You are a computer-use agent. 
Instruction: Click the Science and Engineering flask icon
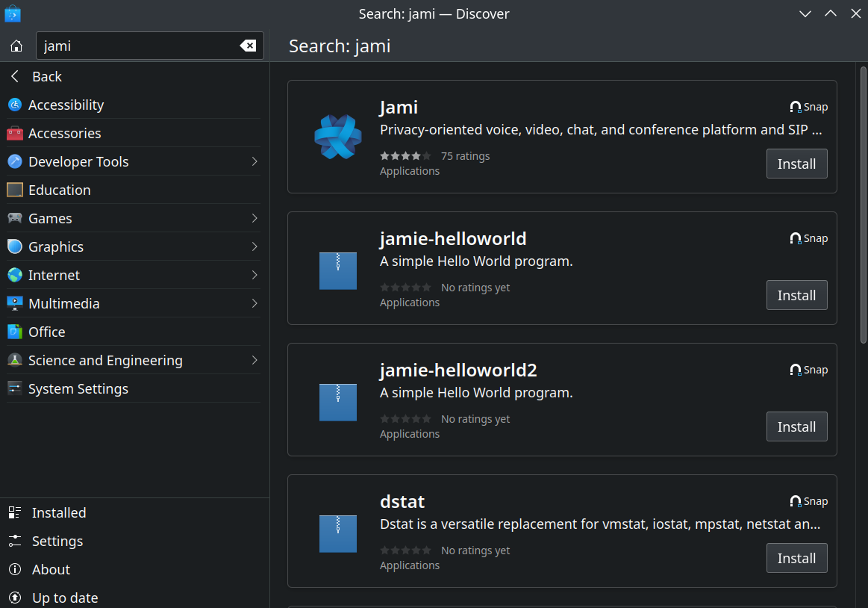tap(15, 360)
